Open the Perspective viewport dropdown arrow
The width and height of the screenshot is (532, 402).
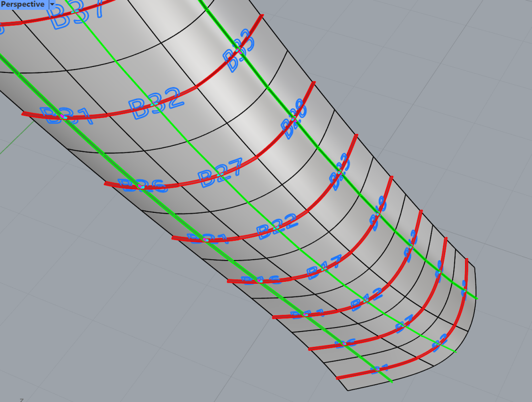coord(52,4)
